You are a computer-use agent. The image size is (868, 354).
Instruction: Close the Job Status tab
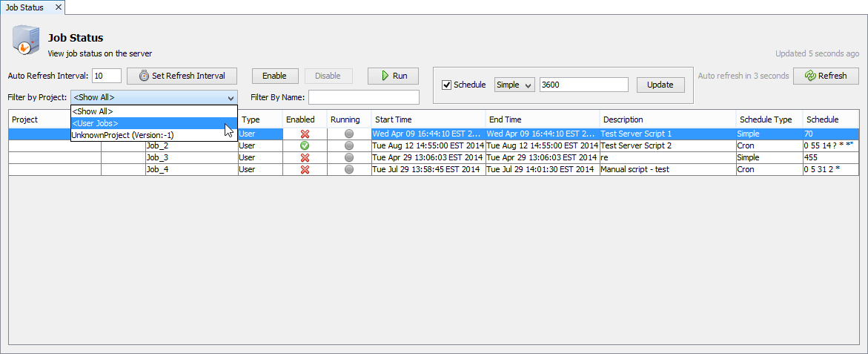58,7
